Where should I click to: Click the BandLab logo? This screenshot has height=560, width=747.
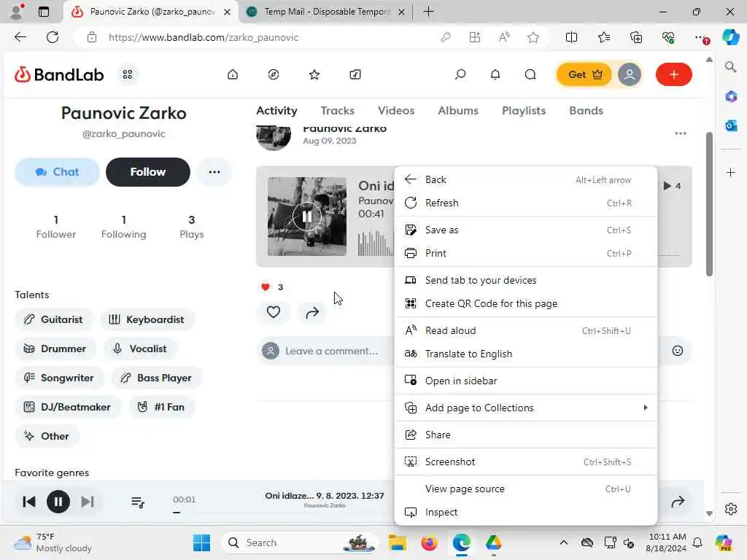point(59,75)
